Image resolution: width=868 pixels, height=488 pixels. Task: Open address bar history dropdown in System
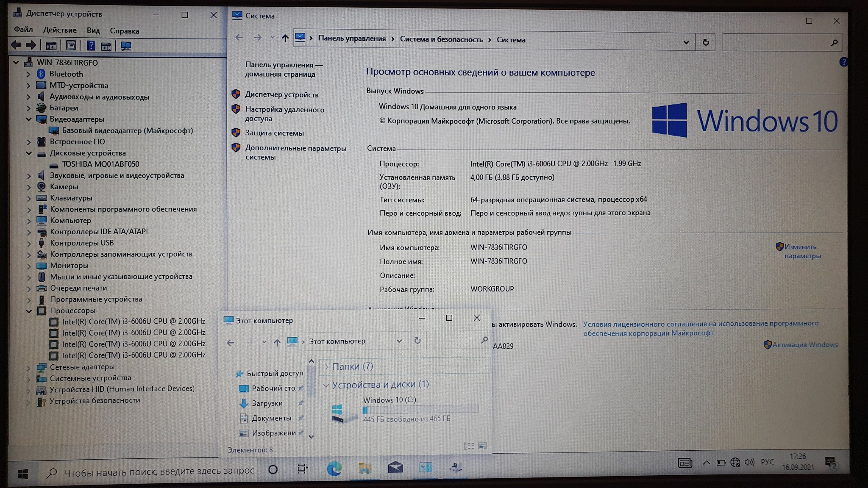click(x=686, y=42)
